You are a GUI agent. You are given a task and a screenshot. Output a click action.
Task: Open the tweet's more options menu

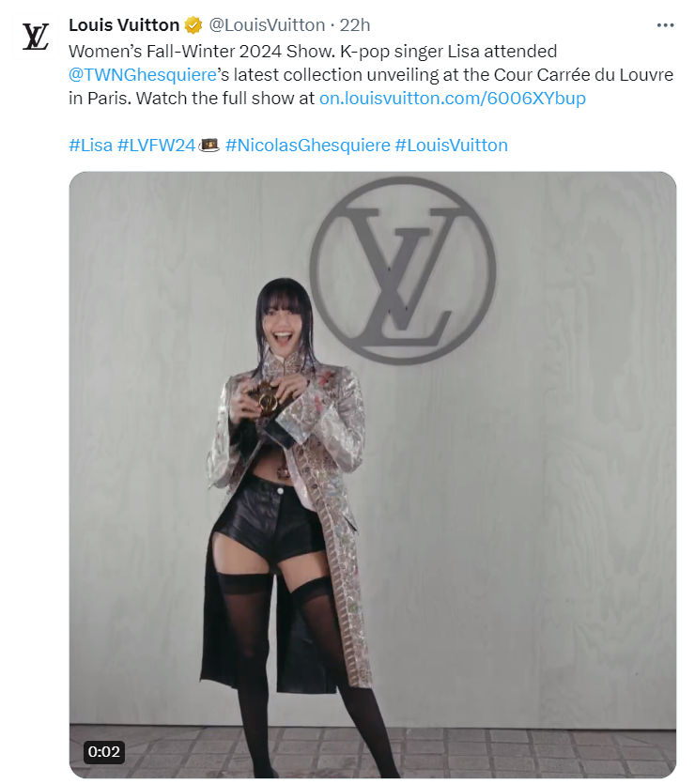(665, 25)
